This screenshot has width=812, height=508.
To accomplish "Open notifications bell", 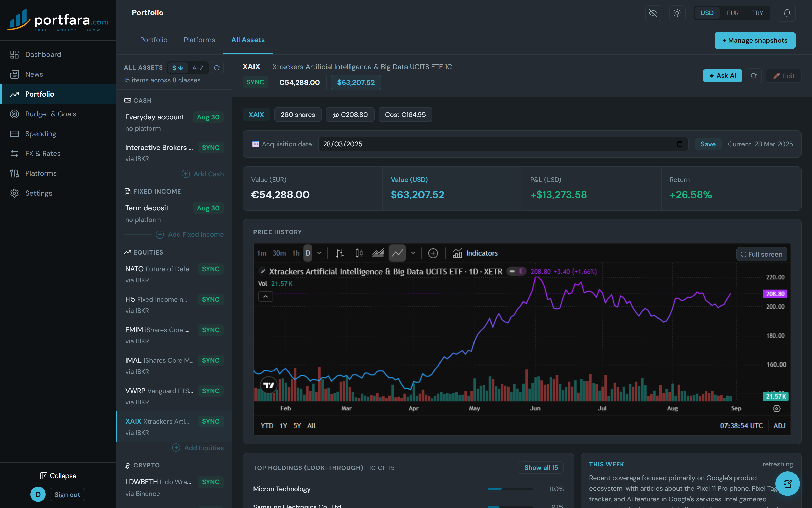I will coord(787,13).
